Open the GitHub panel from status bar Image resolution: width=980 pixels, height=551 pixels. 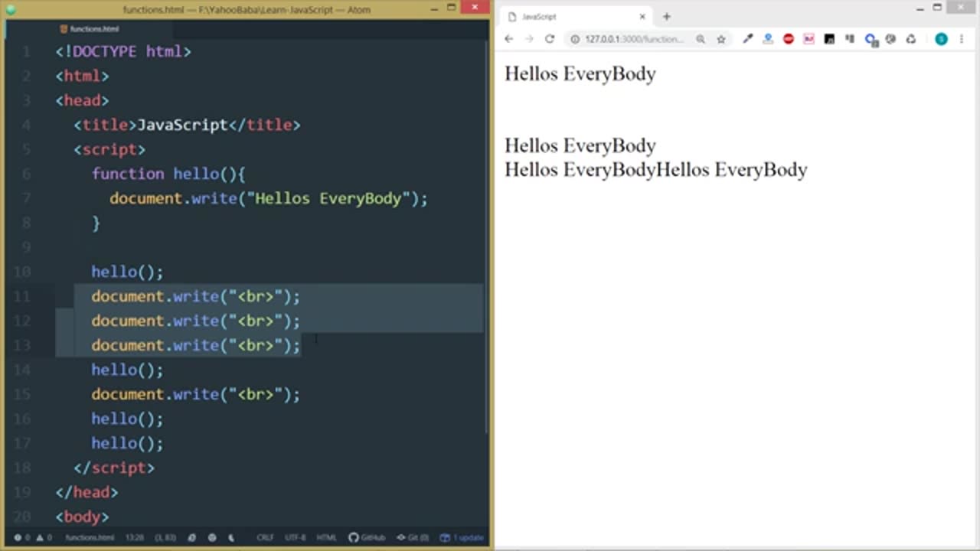pyautogui.click(x=367, y=537)
